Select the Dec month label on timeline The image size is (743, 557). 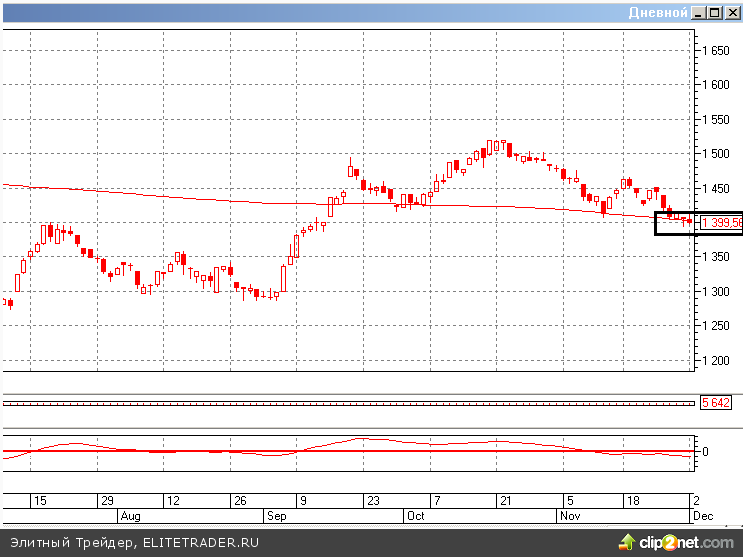tap(702, 516)
